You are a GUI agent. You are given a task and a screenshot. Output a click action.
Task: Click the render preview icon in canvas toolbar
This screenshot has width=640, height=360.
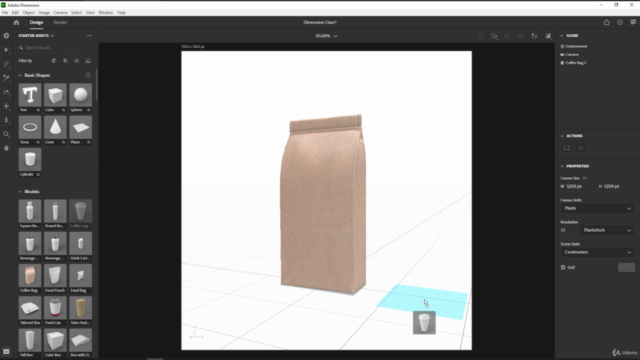tap(548, 36)
